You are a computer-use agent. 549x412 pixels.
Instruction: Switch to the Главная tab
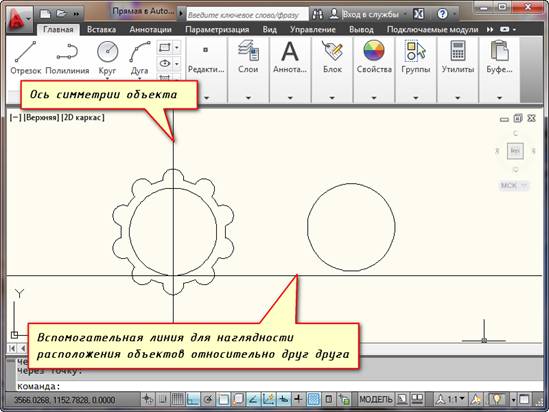58,29
